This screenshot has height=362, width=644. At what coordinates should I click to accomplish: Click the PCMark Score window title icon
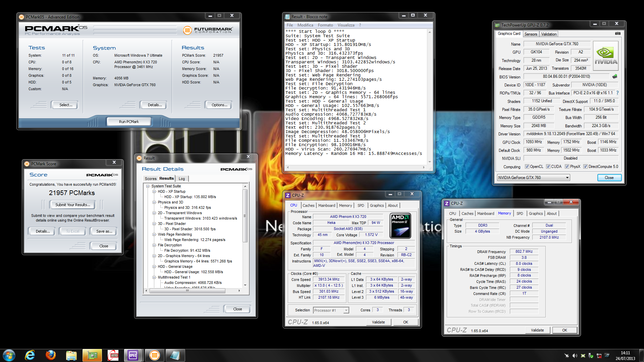27,164
